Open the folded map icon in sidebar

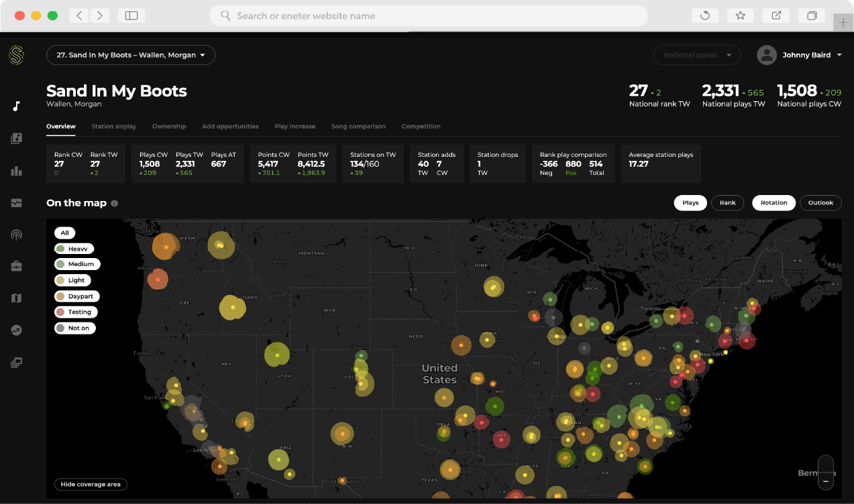[16, 298]
